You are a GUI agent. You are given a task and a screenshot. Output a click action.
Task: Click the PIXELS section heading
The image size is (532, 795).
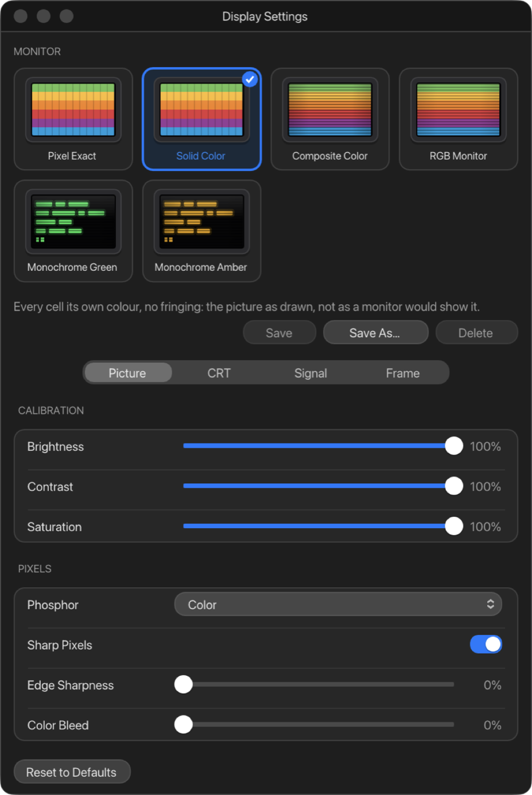pyautogui.click(x=35, y=569)
